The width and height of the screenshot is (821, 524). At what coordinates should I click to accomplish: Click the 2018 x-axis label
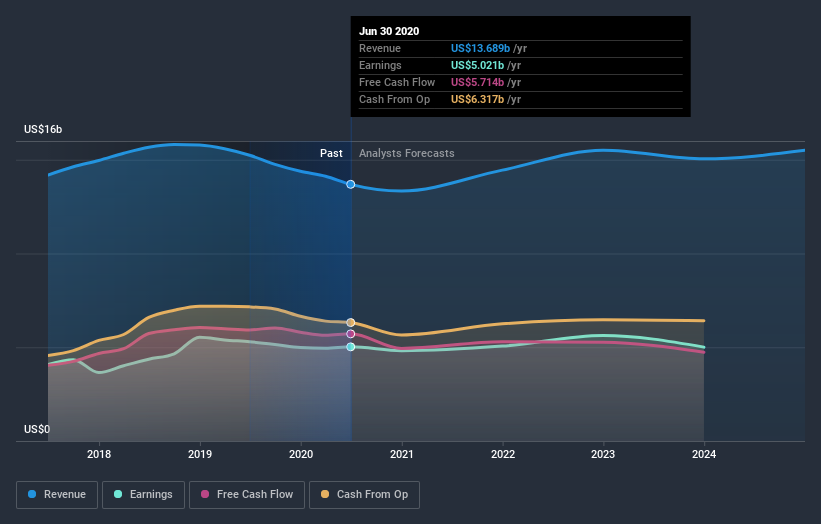[99, 454]
